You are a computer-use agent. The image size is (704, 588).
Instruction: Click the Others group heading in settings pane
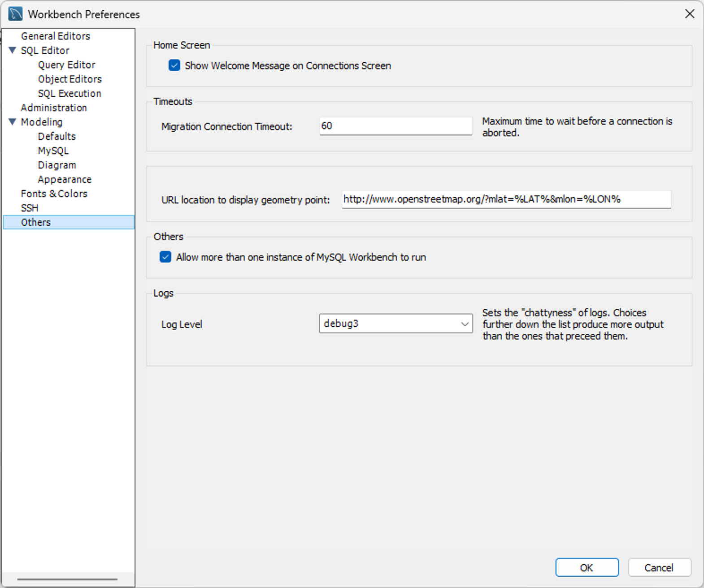pos(168,237)
